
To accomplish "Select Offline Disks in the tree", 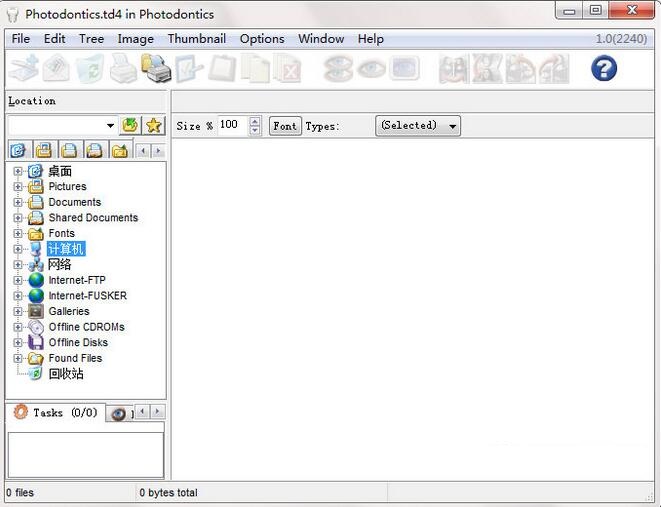I will click(78, 343).
